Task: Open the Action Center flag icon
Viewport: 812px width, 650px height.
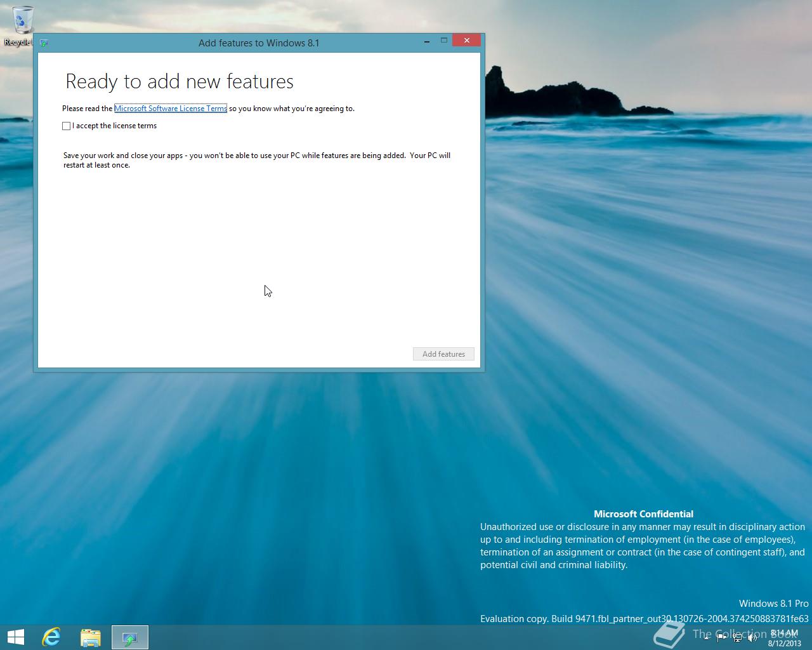Action: (721, 638)
